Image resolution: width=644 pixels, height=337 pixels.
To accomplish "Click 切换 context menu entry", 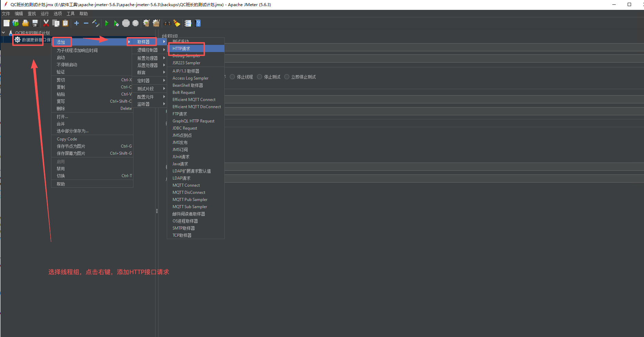I will tap(92, 176).
